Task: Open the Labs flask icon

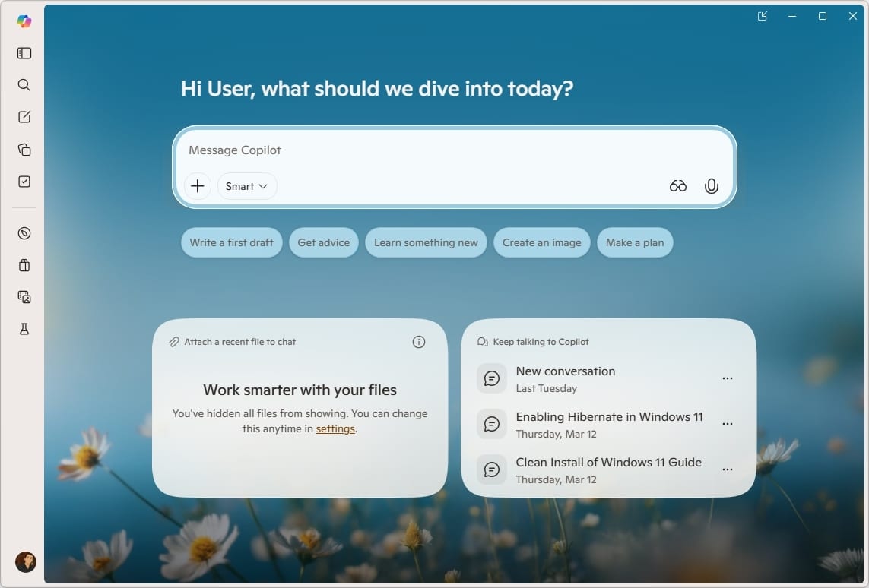Action: click(x=24, y=329)
